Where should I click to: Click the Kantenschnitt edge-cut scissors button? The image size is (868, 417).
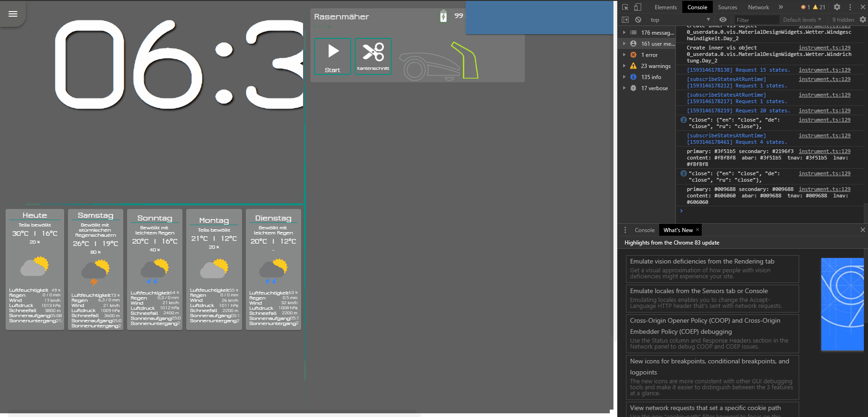[x=373, y=56]
